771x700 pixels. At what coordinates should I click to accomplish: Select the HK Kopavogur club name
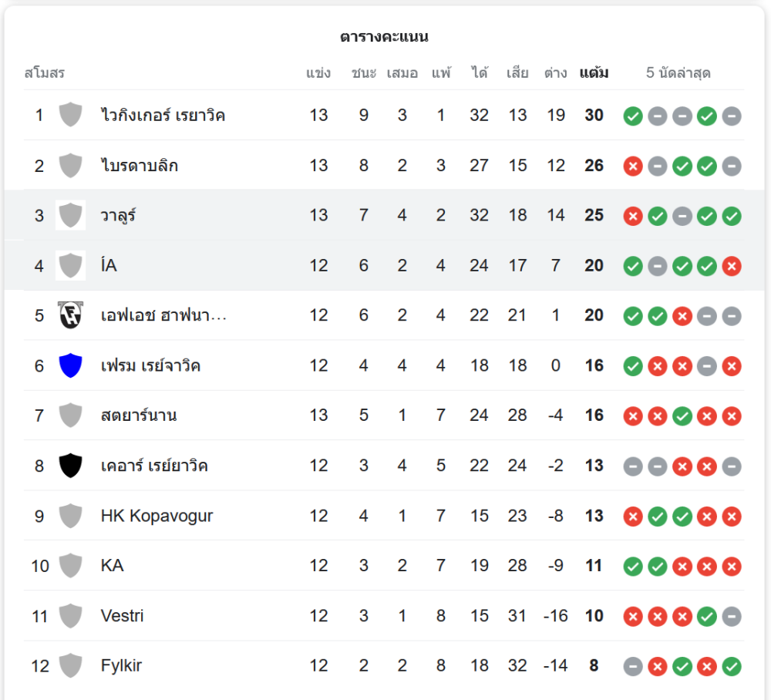click(157, 516)
